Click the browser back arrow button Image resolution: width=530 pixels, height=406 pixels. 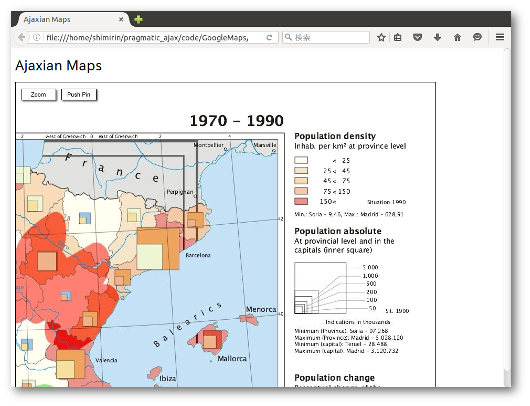21,37
